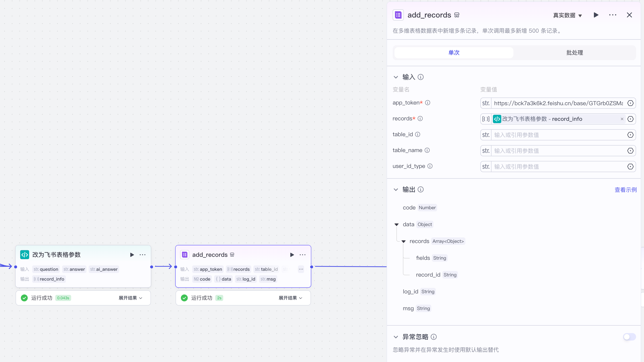Image resolution: width=644 pixels, height=362 pixels.
Task: Run the add_records node from panel header
Action: [x=596, y=15]
